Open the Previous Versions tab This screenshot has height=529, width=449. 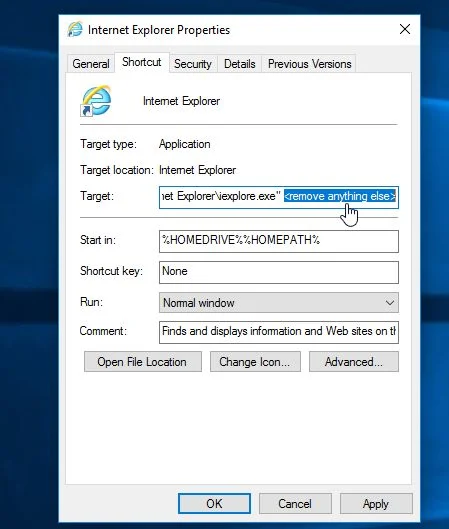click(309, 64)
